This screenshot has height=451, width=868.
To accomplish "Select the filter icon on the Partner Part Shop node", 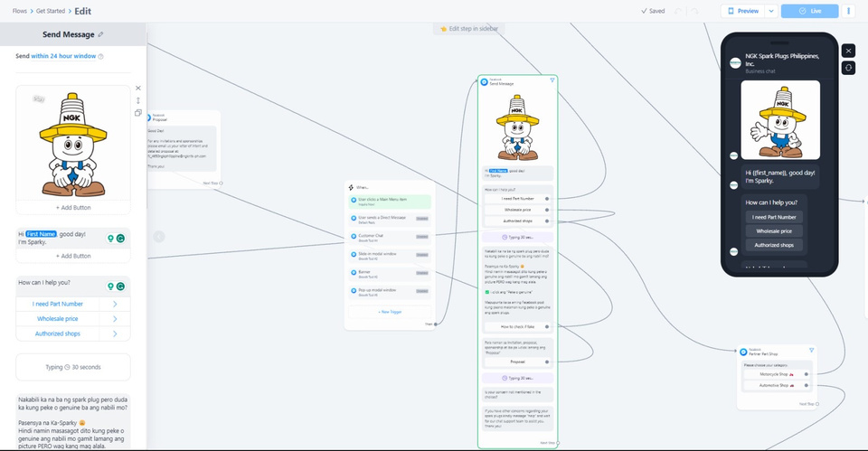I will [812, 351].
